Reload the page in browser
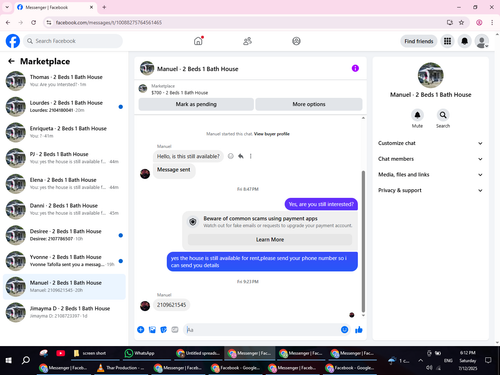Image resolution: width=500 pixels, height=375 pixels. 33,22
